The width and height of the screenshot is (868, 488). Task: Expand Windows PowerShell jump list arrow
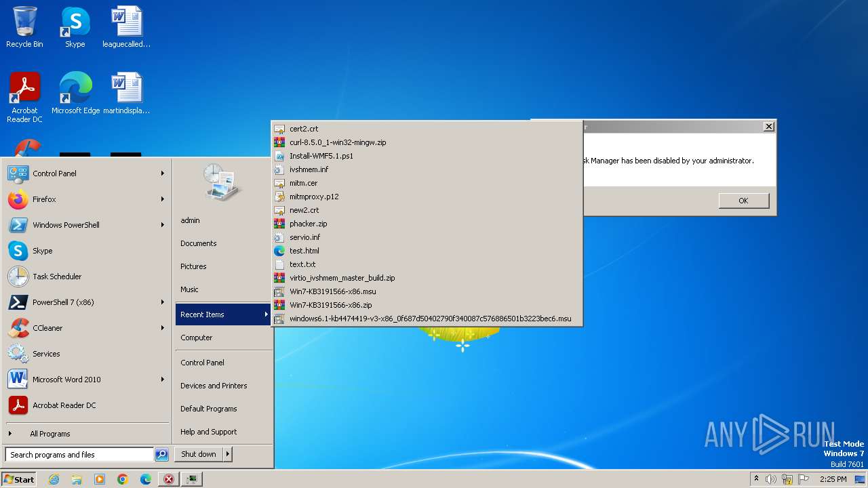click(x=163, y=225)
